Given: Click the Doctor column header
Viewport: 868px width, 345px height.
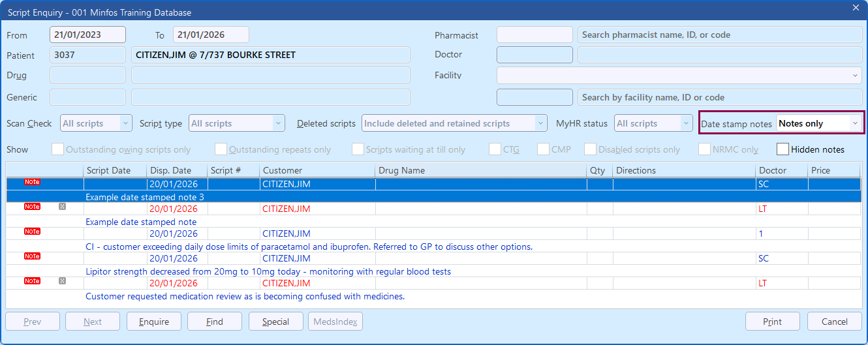Looking at the screenshot, I should pos(782,170).
